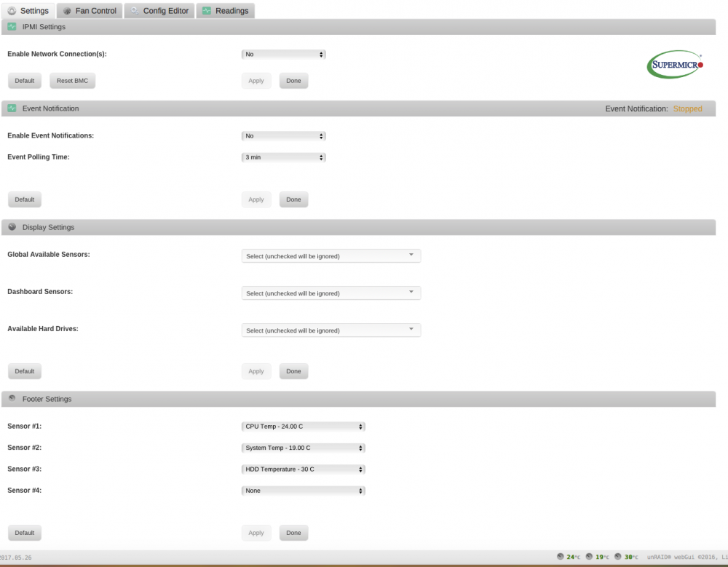Click the Supermicro logo
728x567 pixels.
point(675,65)
